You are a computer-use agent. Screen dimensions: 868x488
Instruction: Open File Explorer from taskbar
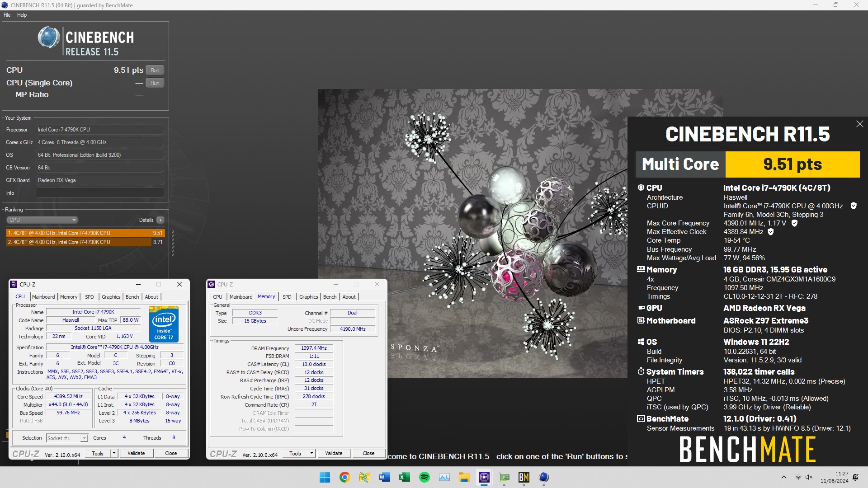pyautogui.click(x=464, y=477)
